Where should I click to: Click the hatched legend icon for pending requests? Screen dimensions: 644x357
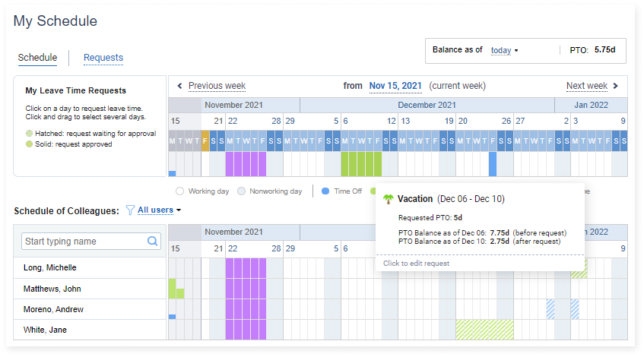click(29, 134)
